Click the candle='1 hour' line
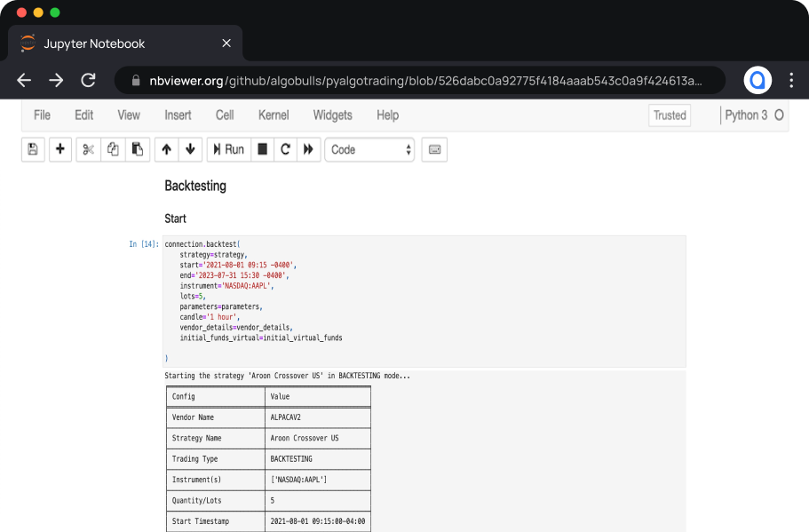This screenshot has width=809, height=532. 210,317
